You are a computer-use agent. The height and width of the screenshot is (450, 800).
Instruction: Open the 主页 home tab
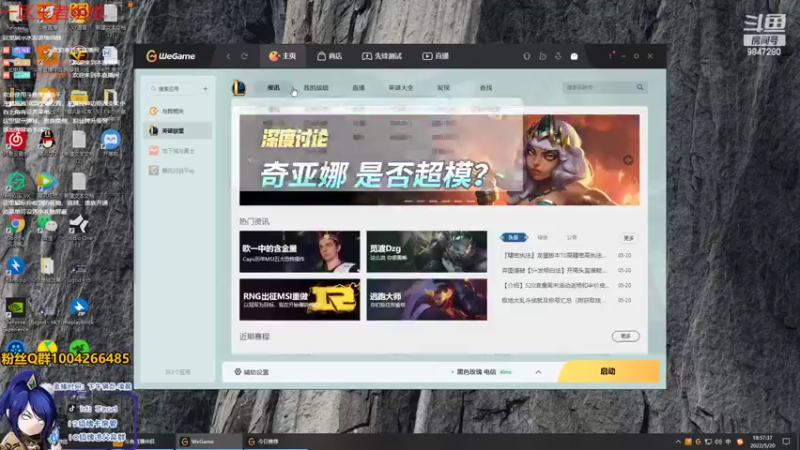(283, 56)
